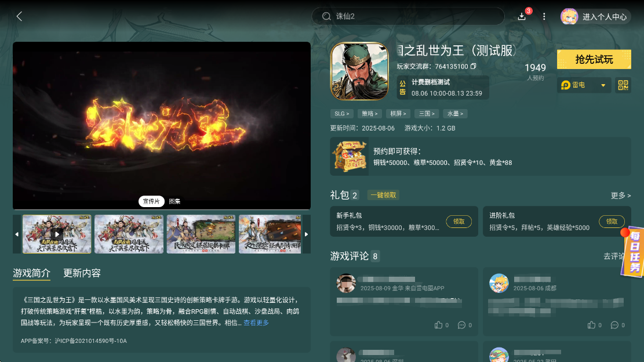Screen dimensions: 644x362
Task: Select the first video thumbnail
Action: click(x=57, y=234)
